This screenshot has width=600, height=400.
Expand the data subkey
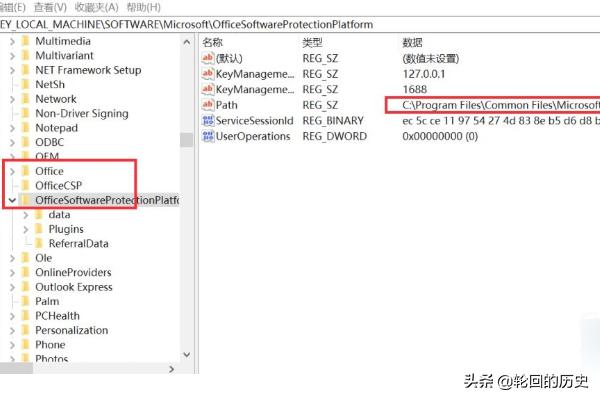pyautogui.click(x=24, y=215)
